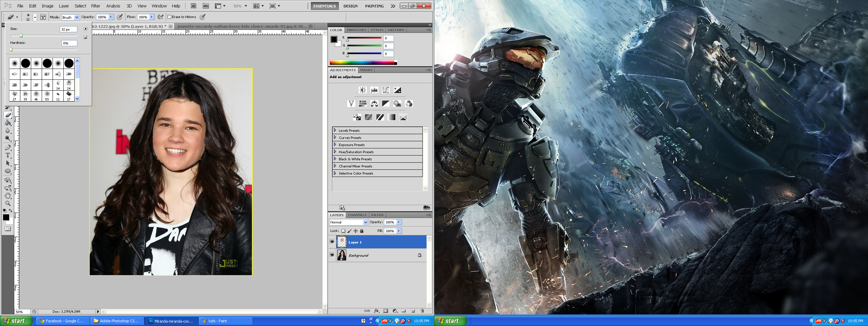This screenshot has width=868, height=326.
Task: Add a Gradient Map adjustment
Action: pyautogui.click(x=392, y=117)
